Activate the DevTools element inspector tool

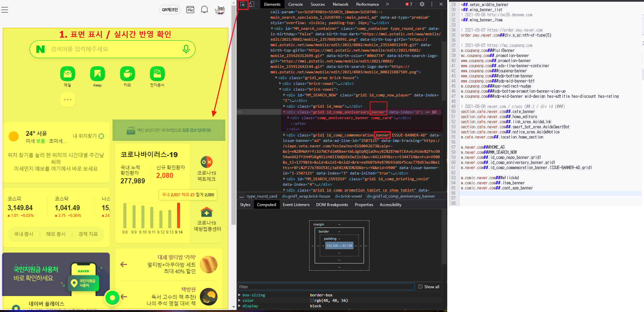[243, 4]
